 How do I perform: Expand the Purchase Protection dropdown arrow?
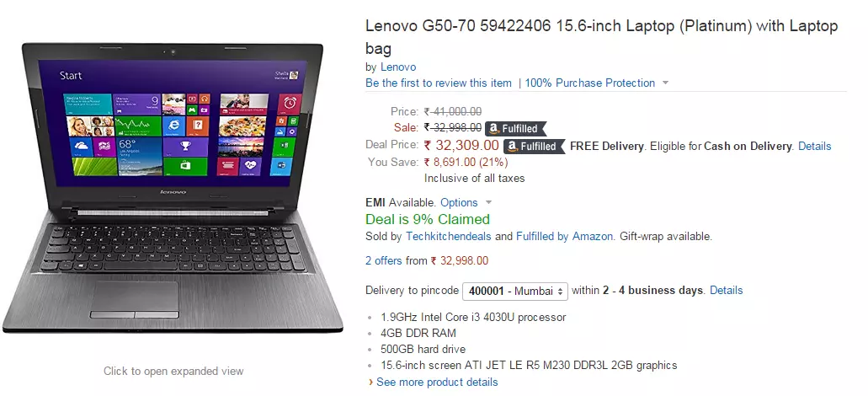click(665, 83)
